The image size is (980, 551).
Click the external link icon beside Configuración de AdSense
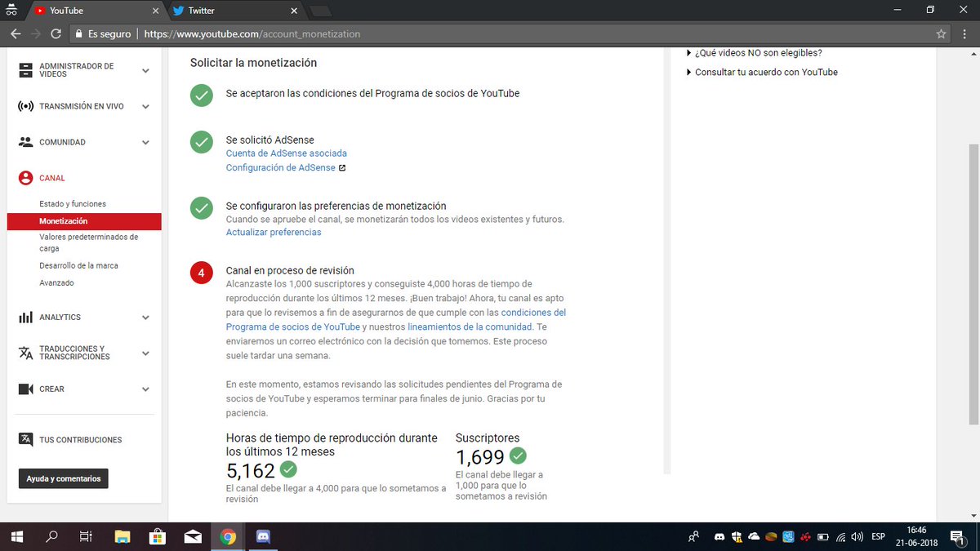click(x=342, y=168)
